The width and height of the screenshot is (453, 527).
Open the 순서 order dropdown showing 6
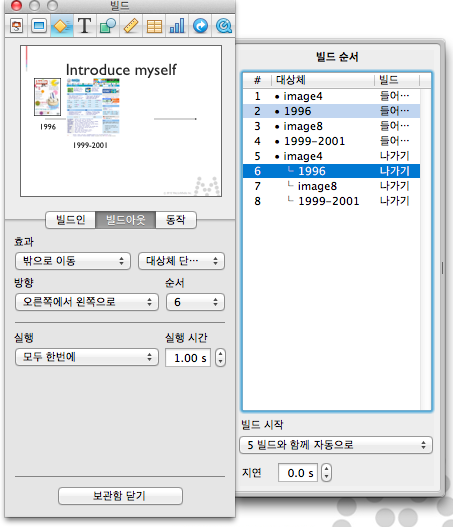coord(195,302)
